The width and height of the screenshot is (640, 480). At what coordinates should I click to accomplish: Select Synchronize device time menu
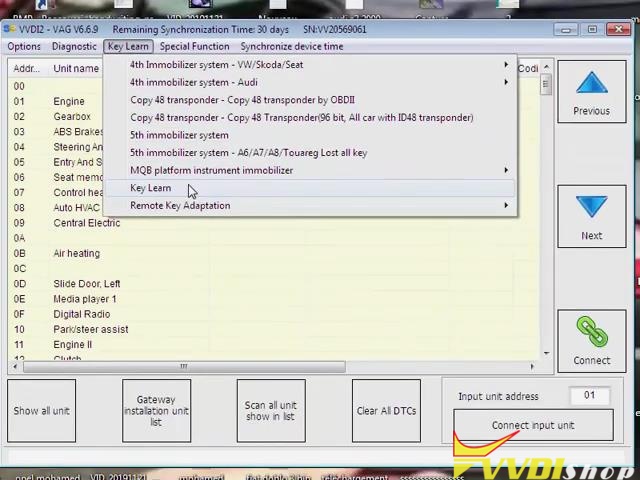pyautogui.click(x=292, y=47)
